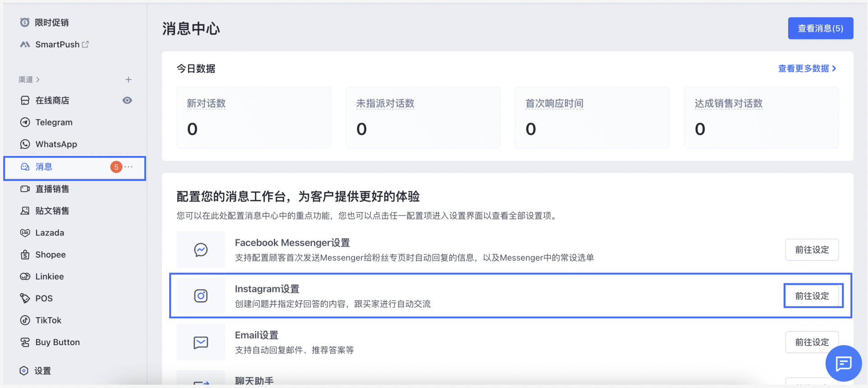Click 前往设定 for Email设置
Screen dimensions: 868x388
(x=812, y=342)
